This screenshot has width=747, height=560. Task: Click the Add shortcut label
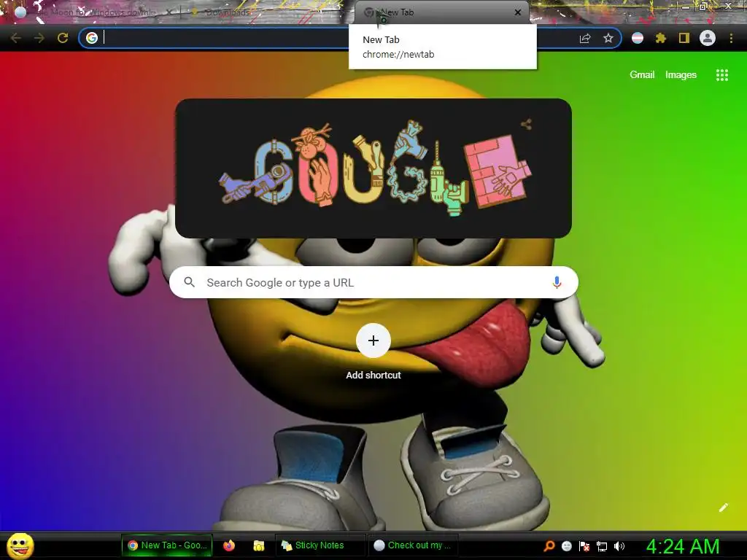click(373, 376)
